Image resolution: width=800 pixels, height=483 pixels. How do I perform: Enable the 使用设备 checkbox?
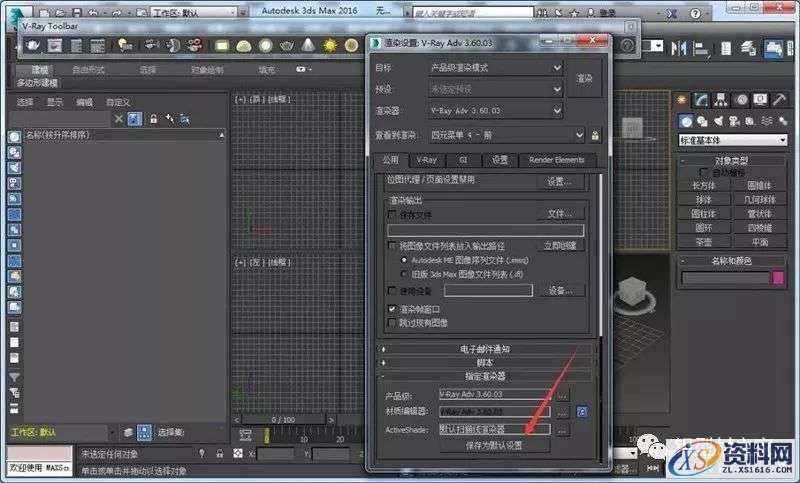(x=392, y=291)
